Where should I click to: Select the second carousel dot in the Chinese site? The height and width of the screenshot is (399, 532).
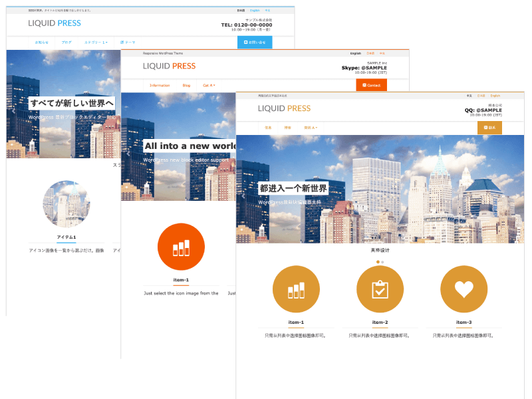pyautogui.click(x=382, y=262)
